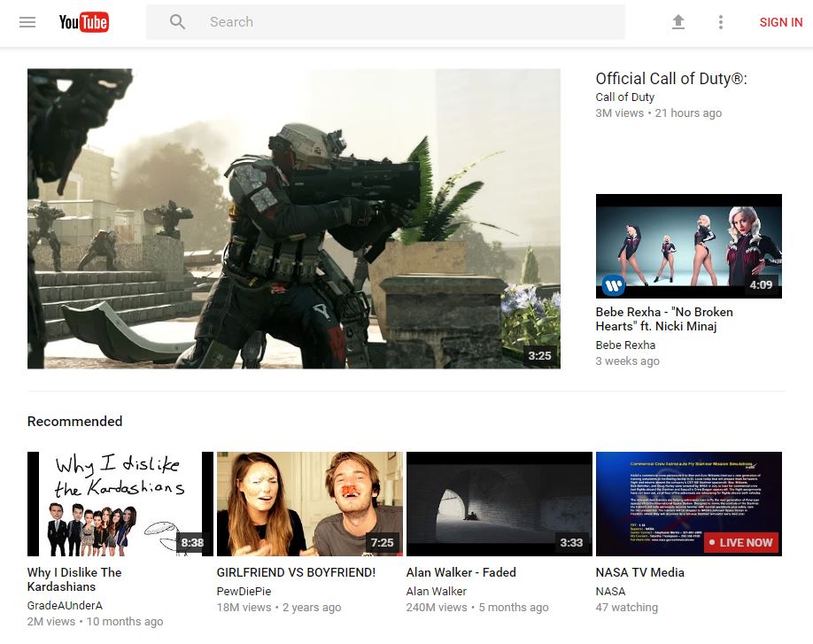This screenshot has width=813, height=644.
Task: Open the upload video icon
Action: (678, 22)
